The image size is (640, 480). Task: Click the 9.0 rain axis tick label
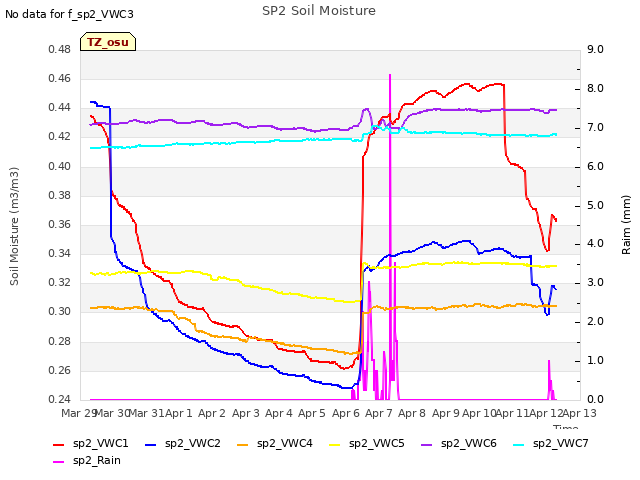click(595, 50)
